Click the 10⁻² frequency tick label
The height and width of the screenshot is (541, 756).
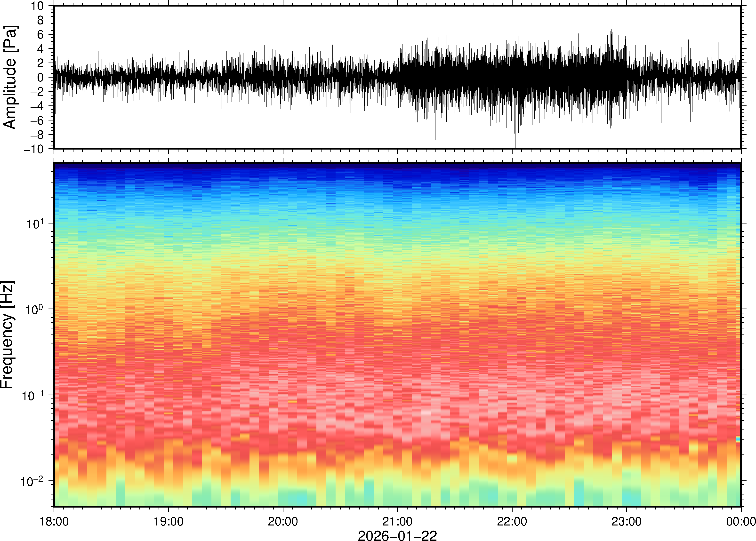coord(32,482)
